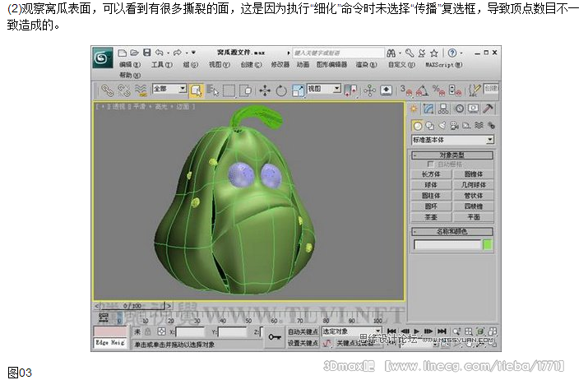588x380 pixels.
Task: Click the object name input field
Action: pos(447,245)
